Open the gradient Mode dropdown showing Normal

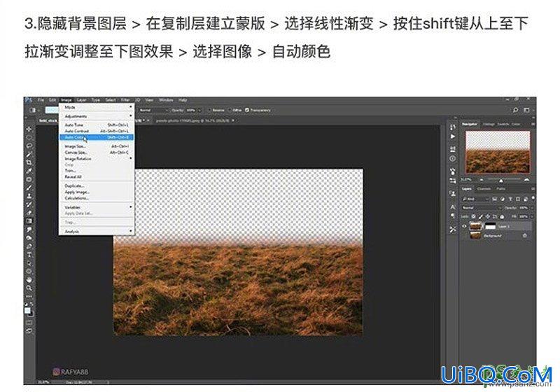point(153,111)
